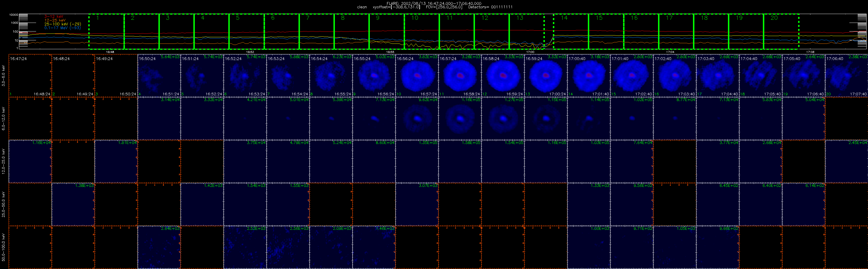
Task: Open the 12.0-25.0 keV image with peak 8.60E+04
Action: point(374,162)
